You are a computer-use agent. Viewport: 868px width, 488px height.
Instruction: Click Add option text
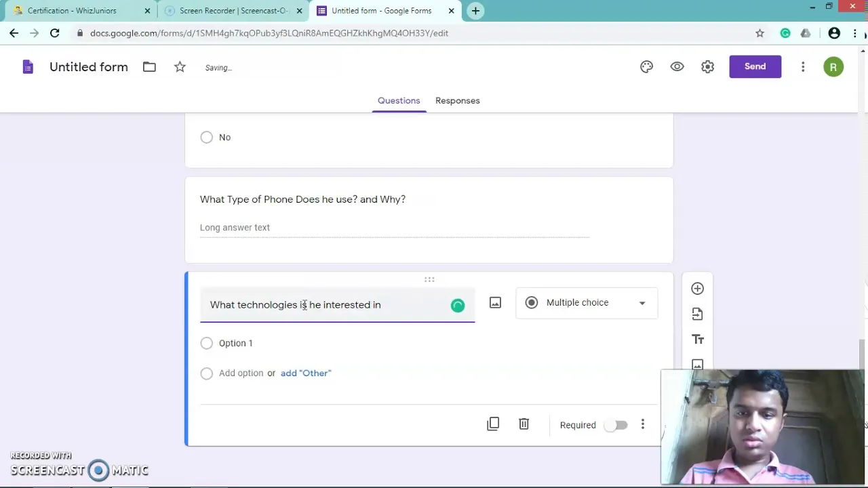(241, 373)
